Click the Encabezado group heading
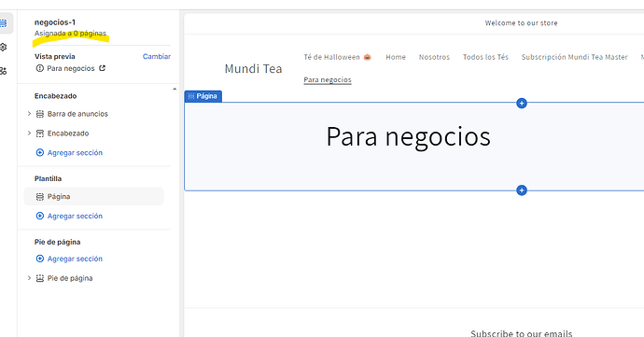The height and width of the screenshot is (337, 644). [55, 96]
